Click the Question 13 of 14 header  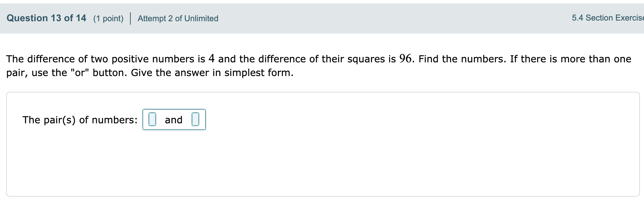[x=46, y=18]
